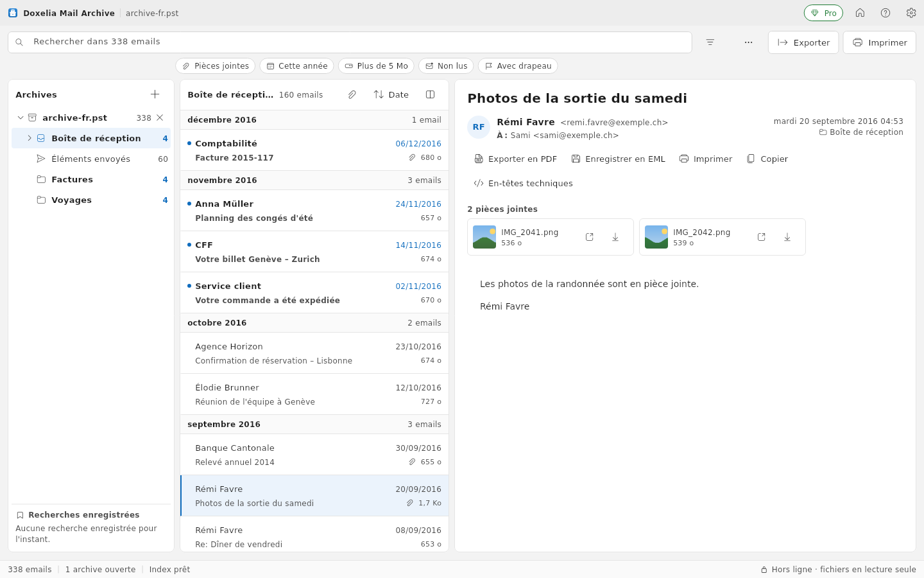Click Copier in message actions
924x578 pixels.
coord(767,159)
